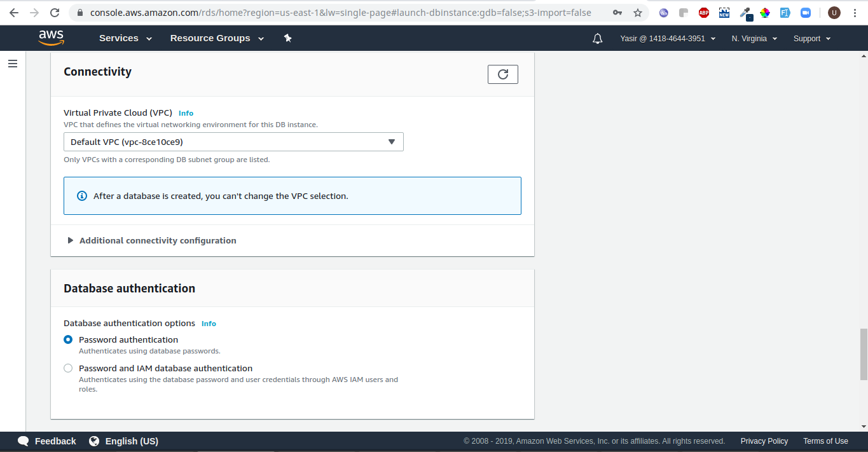The width and height of the screenshot is (868, 452).
Task: Open the N. Virginia region dropdown
Action: 754,39
